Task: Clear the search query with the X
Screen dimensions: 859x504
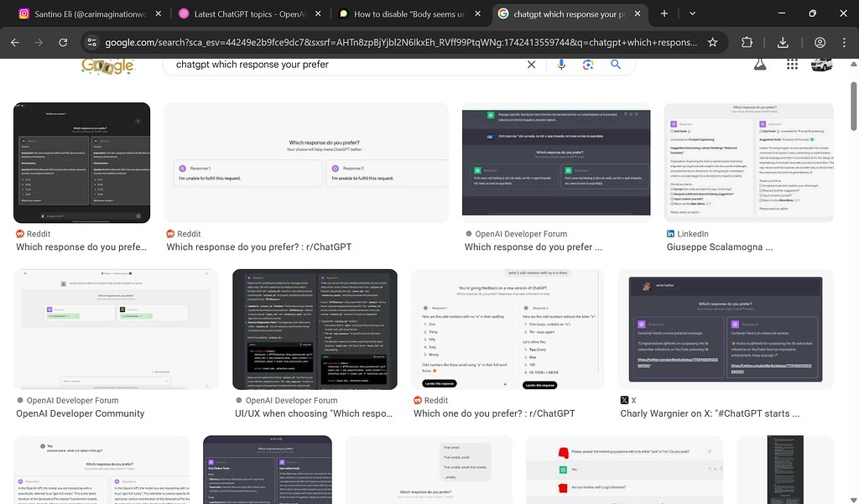Action: pos(531,64)
